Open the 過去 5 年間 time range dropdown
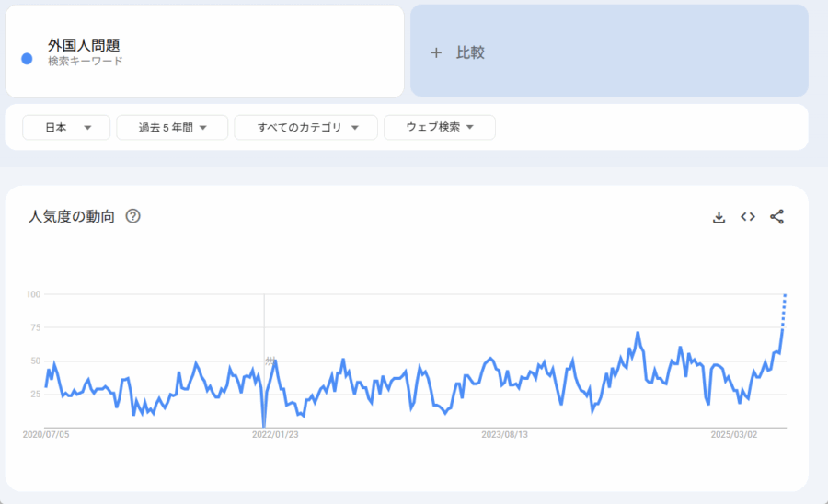The width and height of the screenshot is (828, 504). [x=172, y=128]
